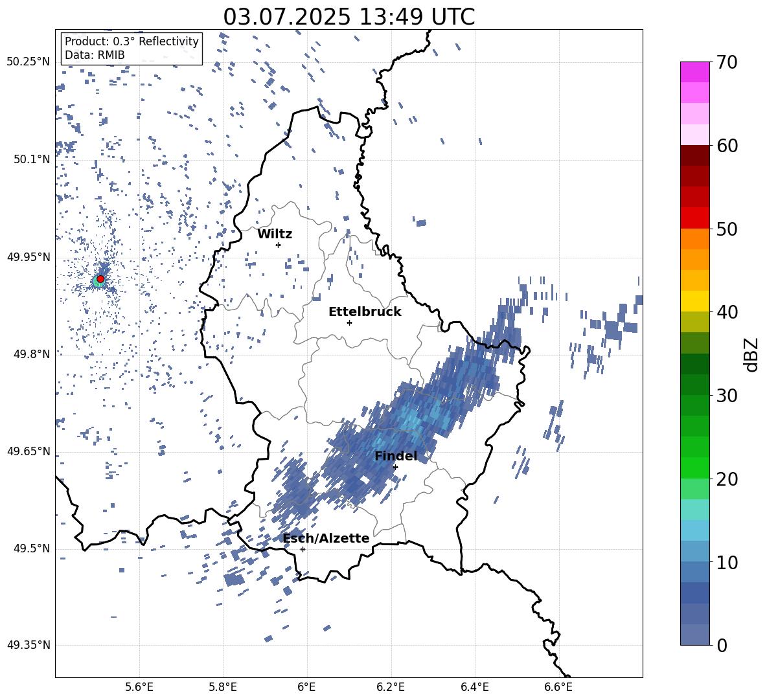Click the Wiltz location cross marker
The height and width of the screenshot is (700, 767).
(278, 245)
